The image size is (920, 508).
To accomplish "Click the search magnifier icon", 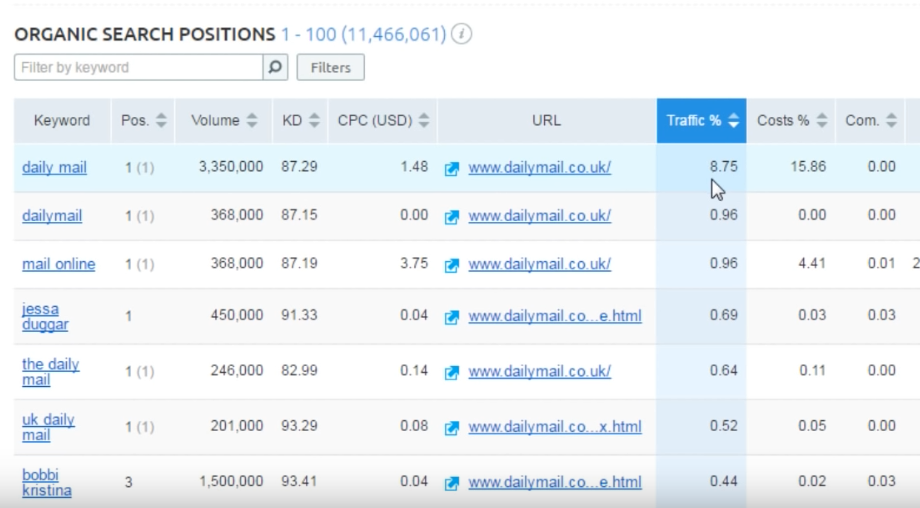I will 275,67.
